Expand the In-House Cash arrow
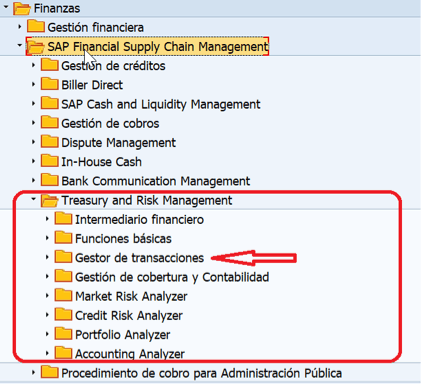Image resolution: width=427 pixels, height=388 pixels. coord(33,161)
